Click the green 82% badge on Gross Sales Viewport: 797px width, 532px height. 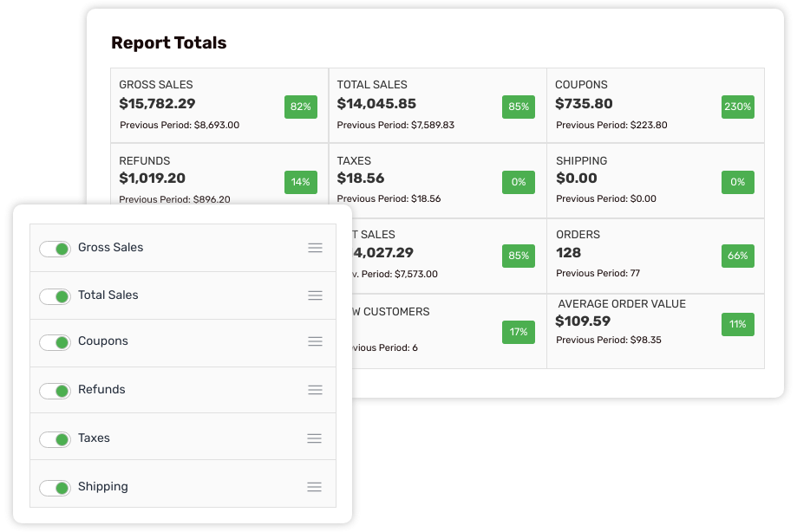300,107
